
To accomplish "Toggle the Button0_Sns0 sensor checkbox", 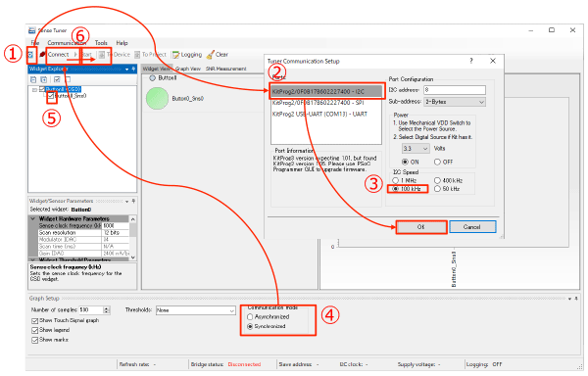I will [51, 96].
